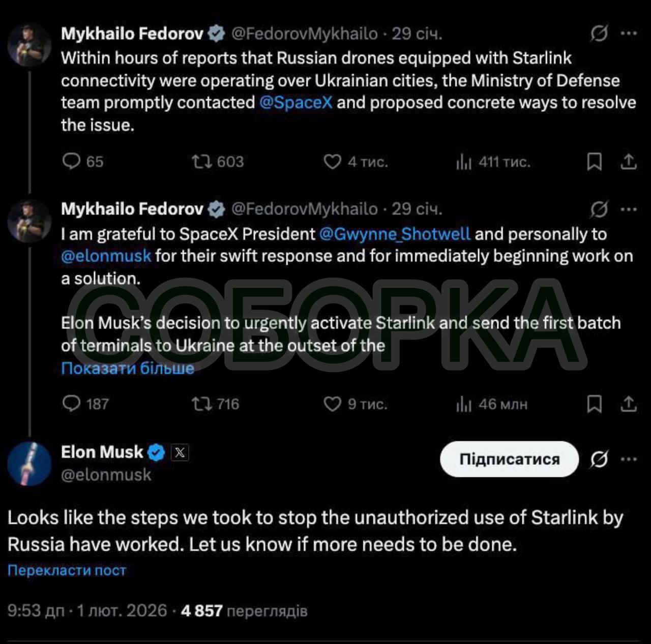This screenshot has height=644, width=651.
Task: Bookmark the second Fedorov post
Action: pyautogui.click(x=594, y=404)
